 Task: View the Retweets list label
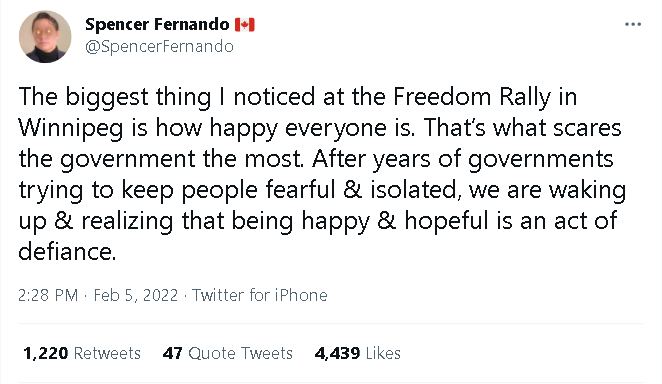click(x=107, y=353)
